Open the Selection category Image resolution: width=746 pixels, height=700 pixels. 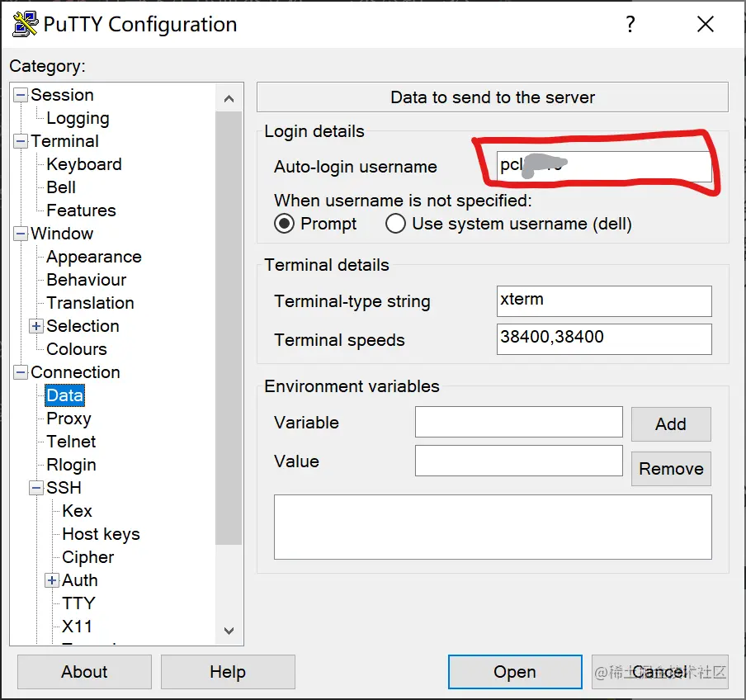pos(83,325)
